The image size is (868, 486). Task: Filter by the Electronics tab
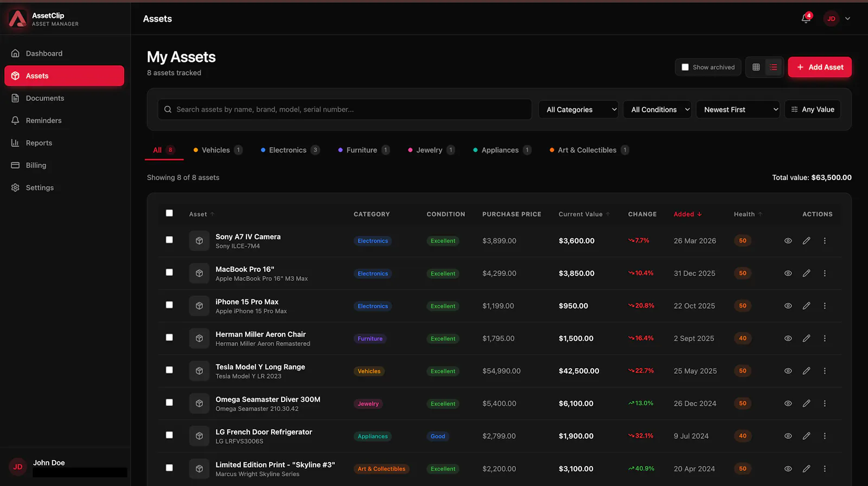(x=290, y=150)
